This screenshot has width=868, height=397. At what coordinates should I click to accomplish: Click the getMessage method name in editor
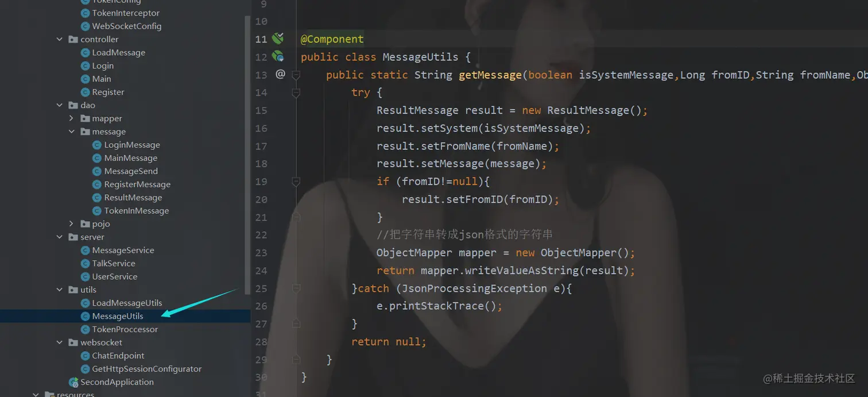tap(490, 75)
